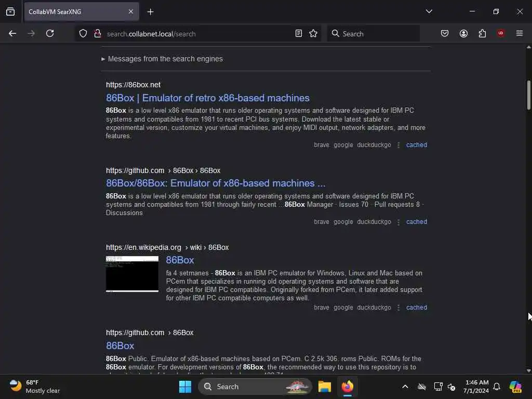Open the weather widget showing 68°F
This screenshot has height=399, width=532.
coord(35,387)
